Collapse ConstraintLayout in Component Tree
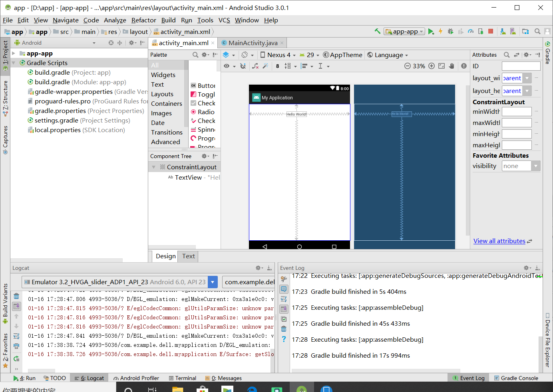 pos(154,167)
